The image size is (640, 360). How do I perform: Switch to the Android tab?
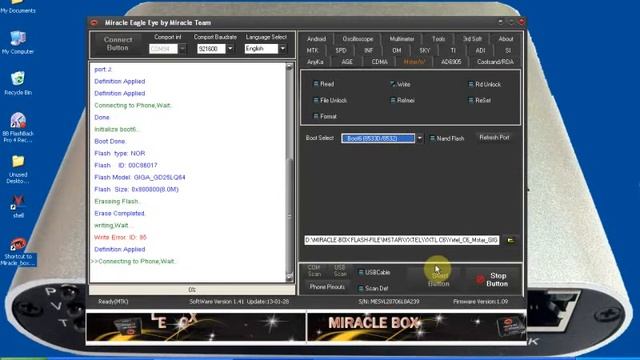tap(316, 39)
